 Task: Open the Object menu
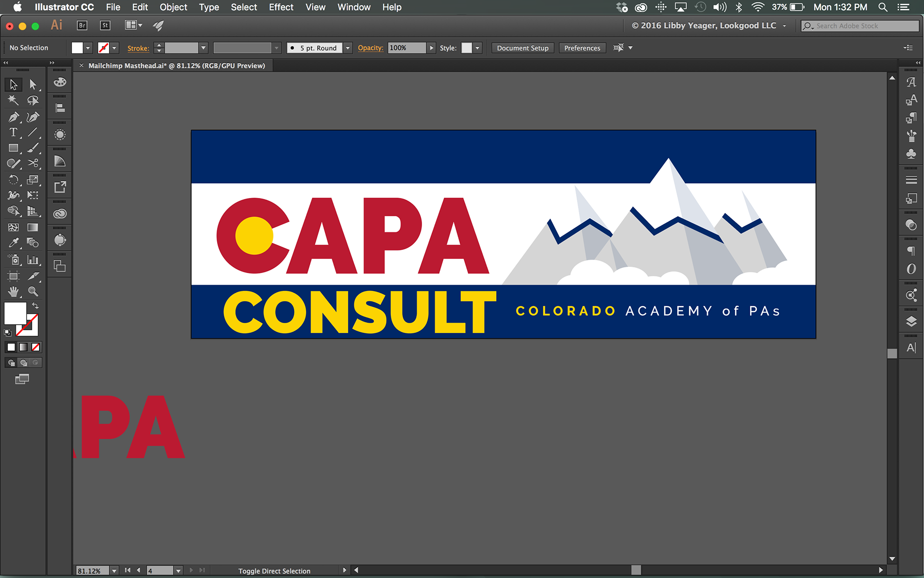coord(173,7)
